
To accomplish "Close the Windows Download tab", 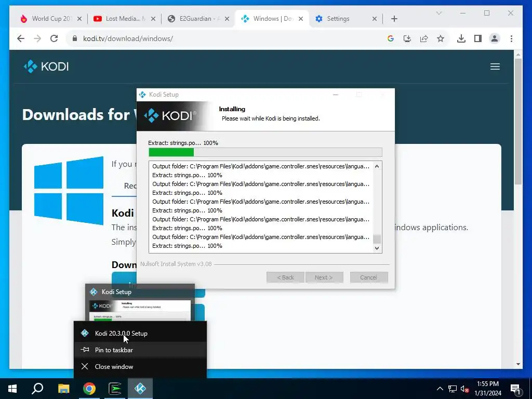I will point(301,19).
